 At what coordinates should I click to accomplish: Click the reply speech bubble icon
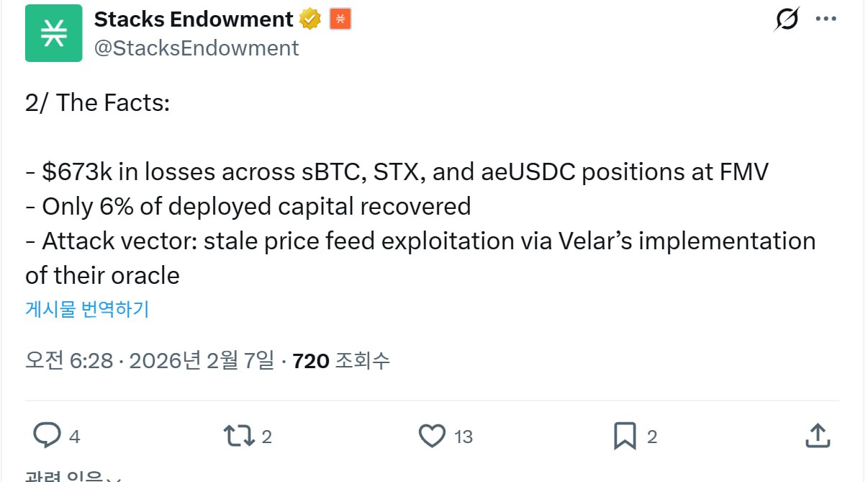[48, 435]
